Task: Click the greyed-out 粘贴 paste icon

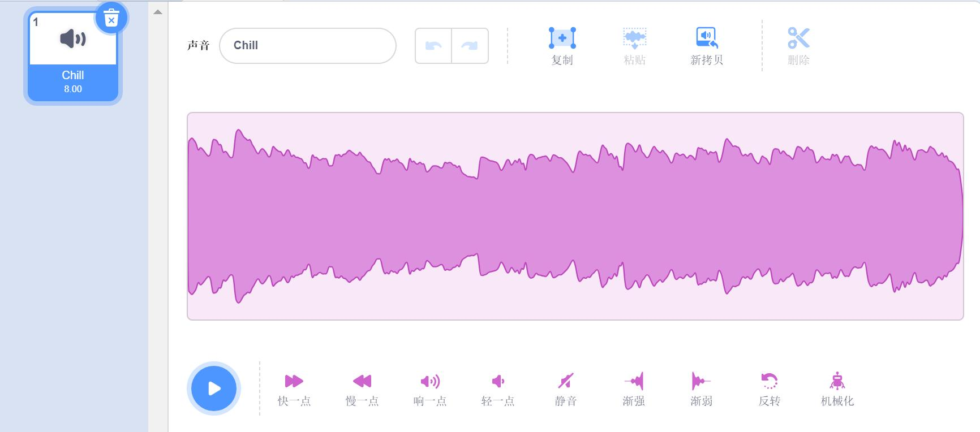Action: tap(634, 39)
